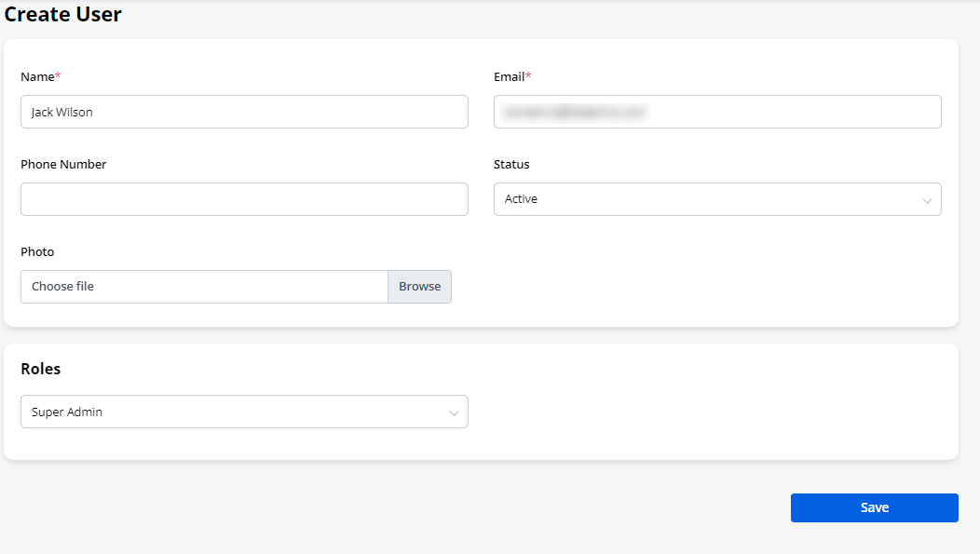Click the Phone Number label
Screen dimensions: 980x554
click(63, 164)
